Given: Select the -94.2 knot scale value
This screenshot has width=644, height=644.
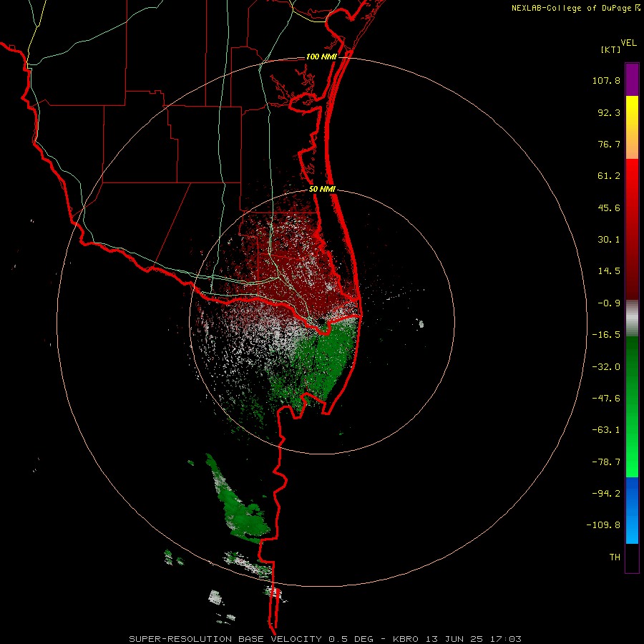Looking at the screenshot, I should click(606, 493).
